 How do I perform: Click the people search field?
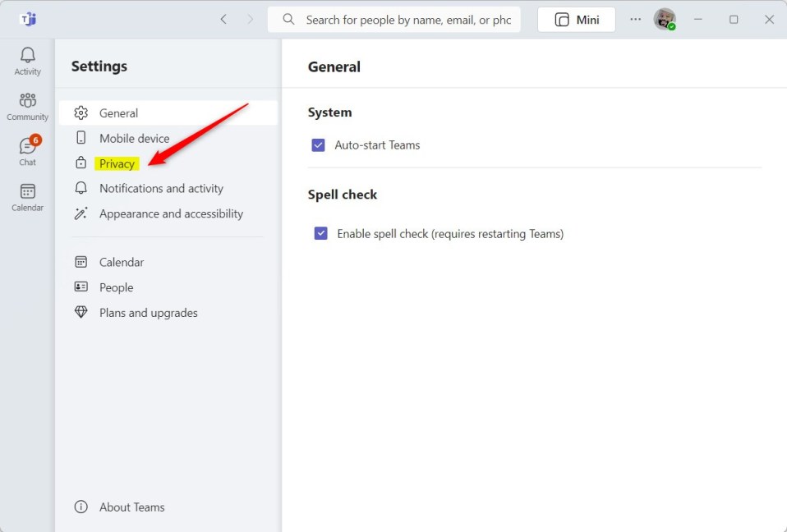click(x=394, y=20)
